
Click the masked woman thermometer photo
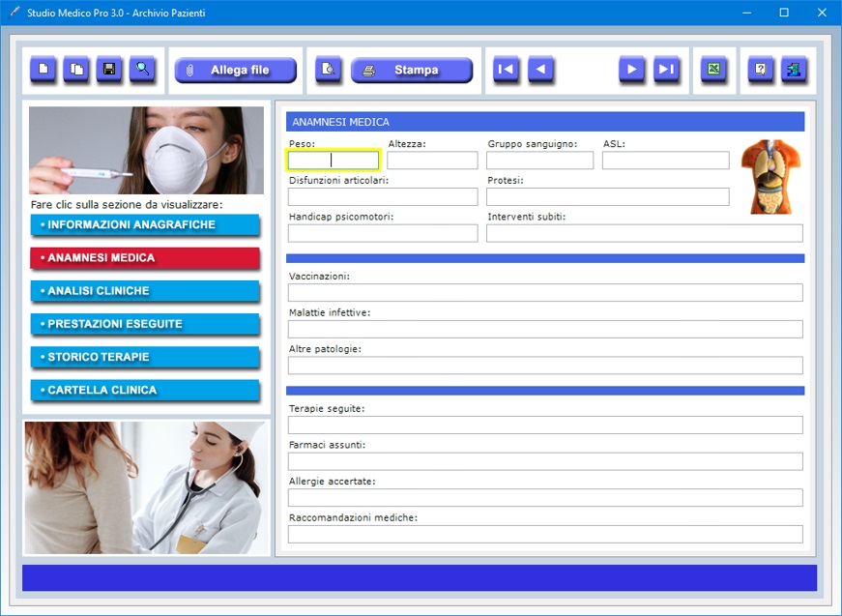pyautogui.click(x=146, y=151)
